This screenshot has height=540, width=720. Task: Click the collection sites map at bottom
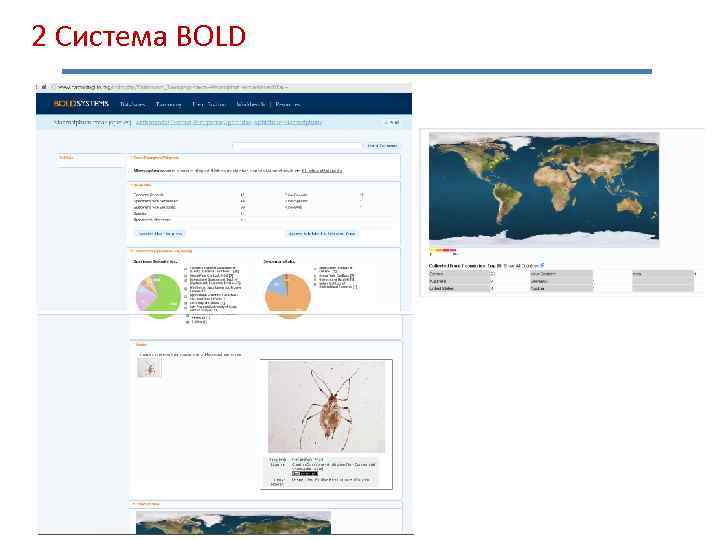point(233,523)
